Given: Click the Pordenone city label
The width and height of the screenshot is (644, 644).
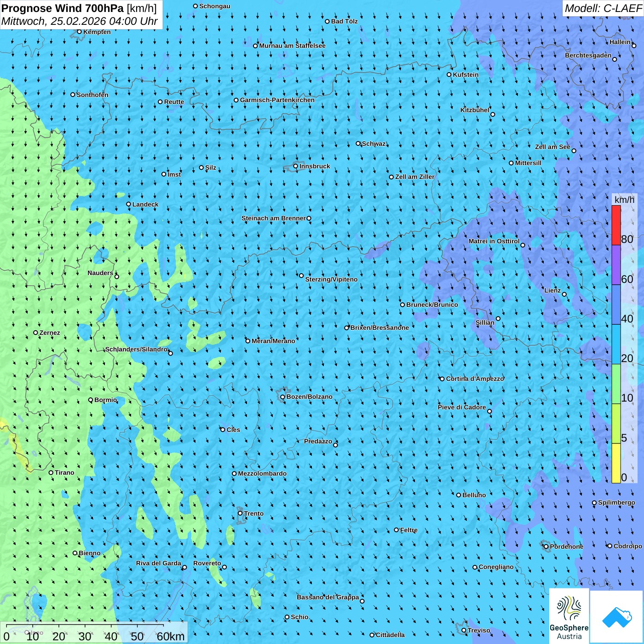Looking at the screenshot, I should (567, 546).
